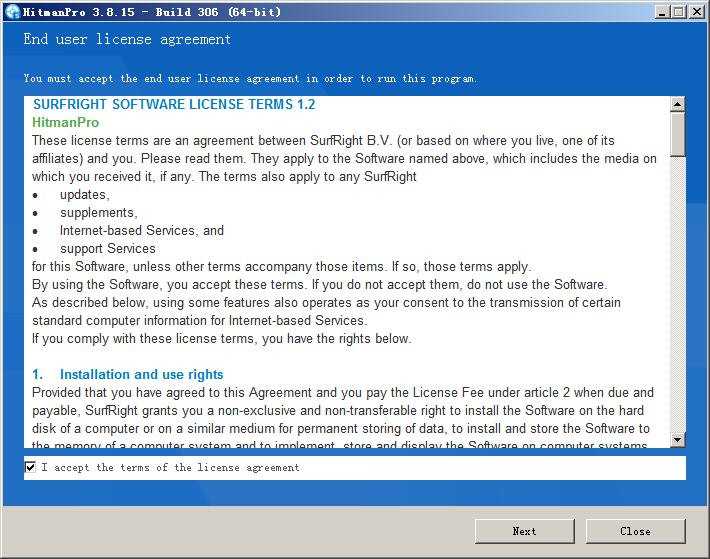Click the 'supplements,' bullet item
The height and width of the screenshot is (559, 710).
[99, 213]
